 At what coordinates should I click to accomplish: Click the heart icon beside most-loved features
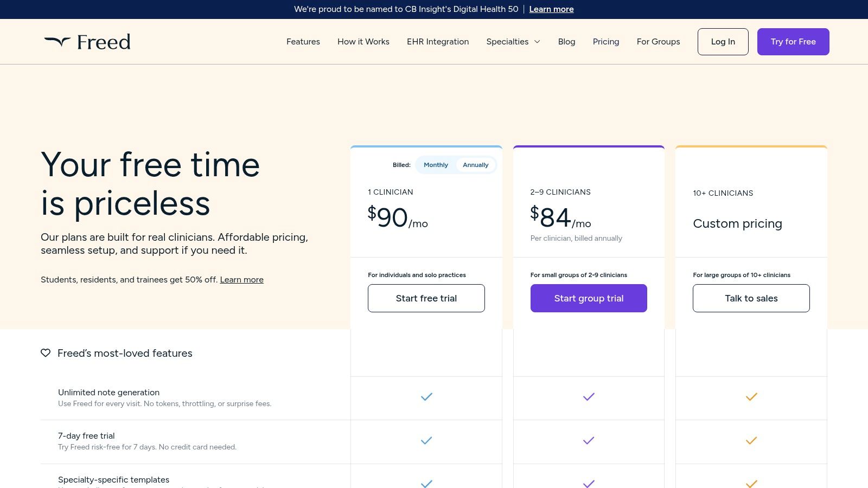coord(46,353)
